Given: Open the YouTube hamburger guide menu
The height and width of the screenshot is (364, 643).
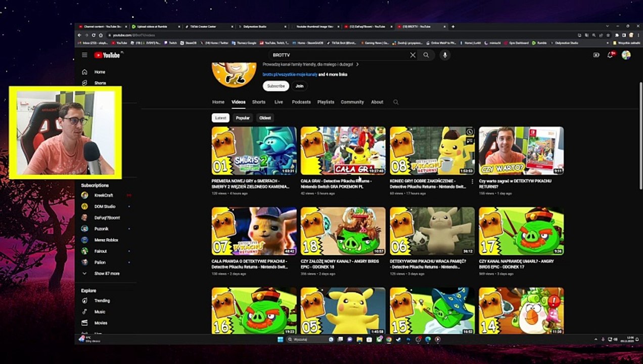Looking at the screenshot, I should (x=84, y=55).
